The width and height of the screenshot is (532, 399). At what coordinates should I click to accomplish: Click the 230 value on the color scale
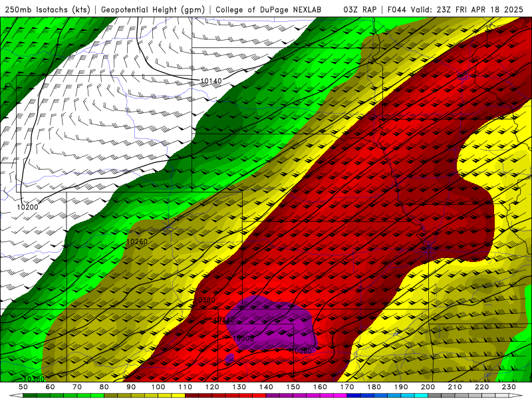tap(509, 387)
